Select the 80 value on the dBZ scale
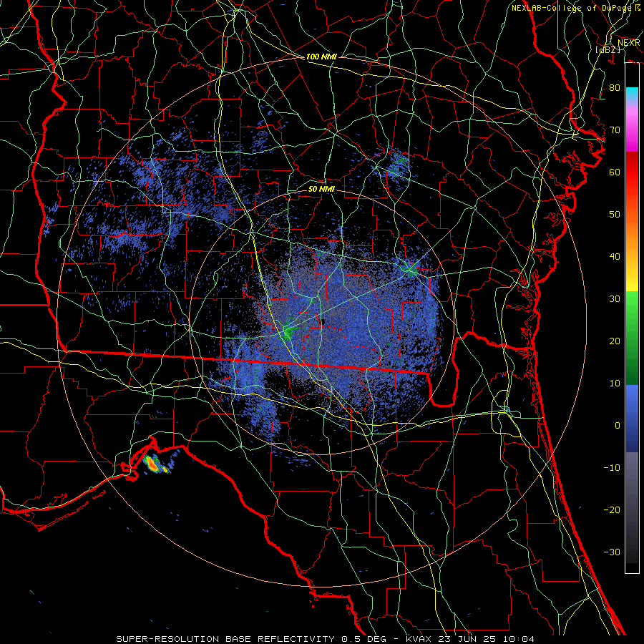The width and height of the screenshot is (644, 644). pyautogui.click(x=615, y=87)
